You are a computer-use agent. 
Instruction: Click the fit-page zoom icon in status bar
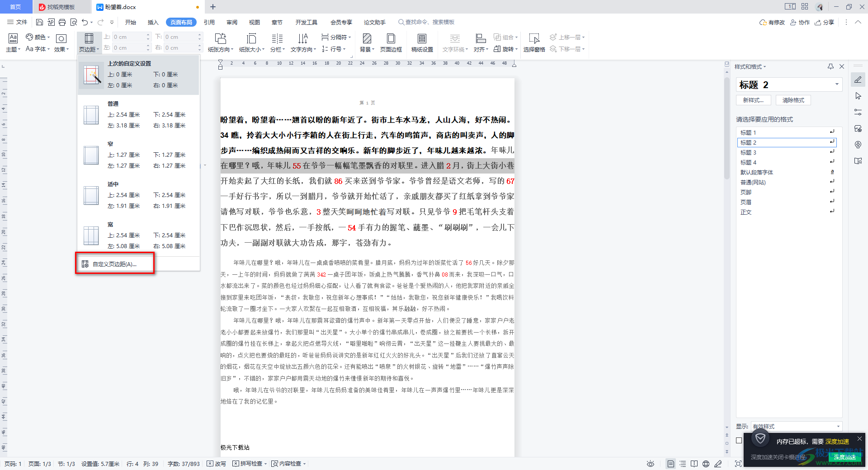click(x=738, y=464)
